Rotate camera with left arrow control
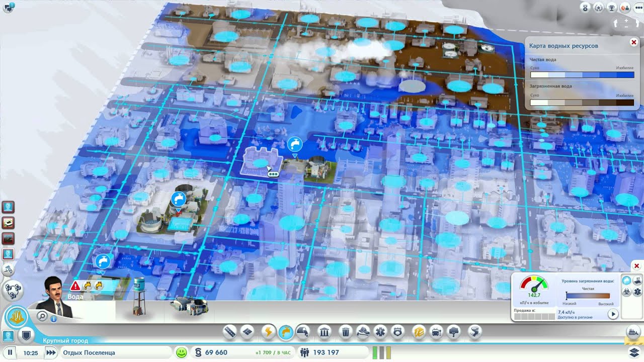Screen dimensions: 644x362 [x=615, y=24]
